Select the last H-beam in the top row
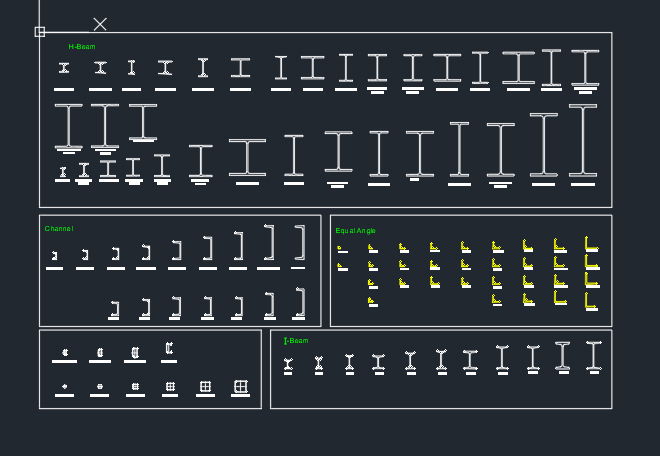Screen dimensions: 660x456 click(x=585, y=68)
